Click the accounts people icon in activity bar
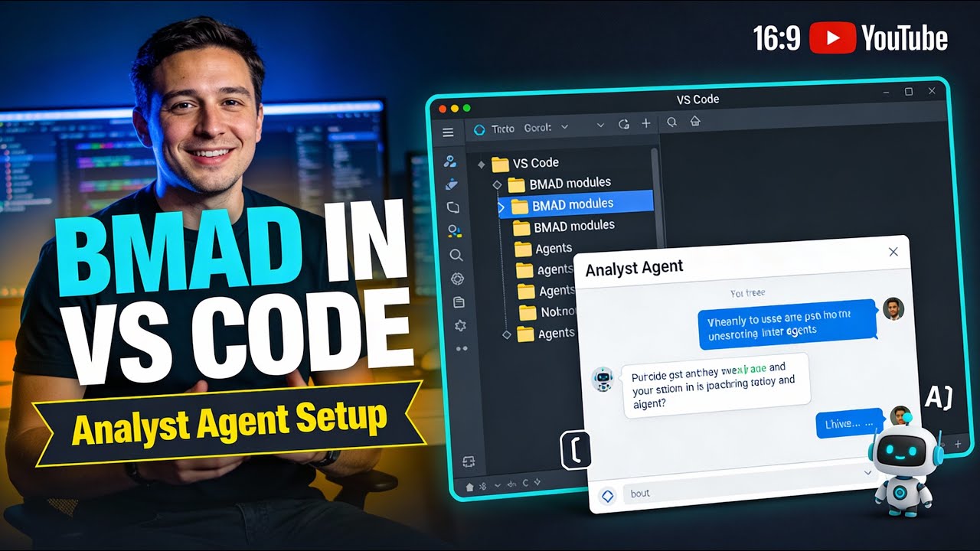Screen dimensions: 980x551 coord(451,161)
